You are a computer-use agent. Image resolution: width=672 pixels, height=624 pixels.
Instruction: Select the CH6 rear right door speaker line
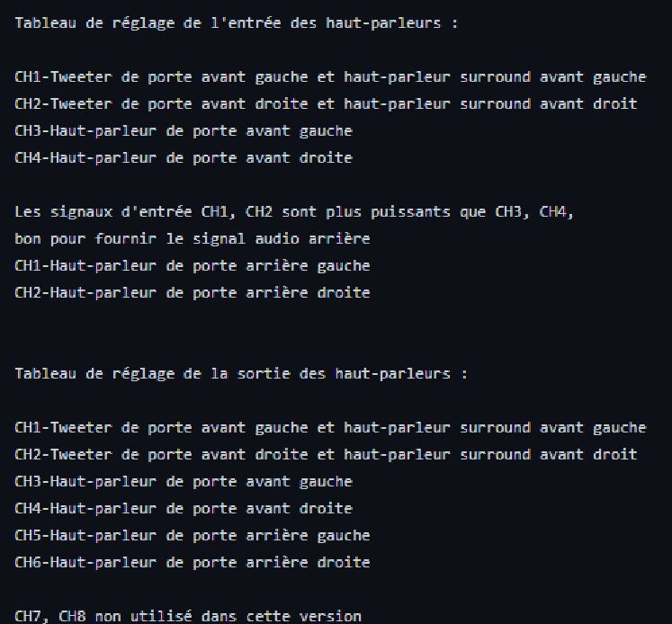(x=192, y=563)
